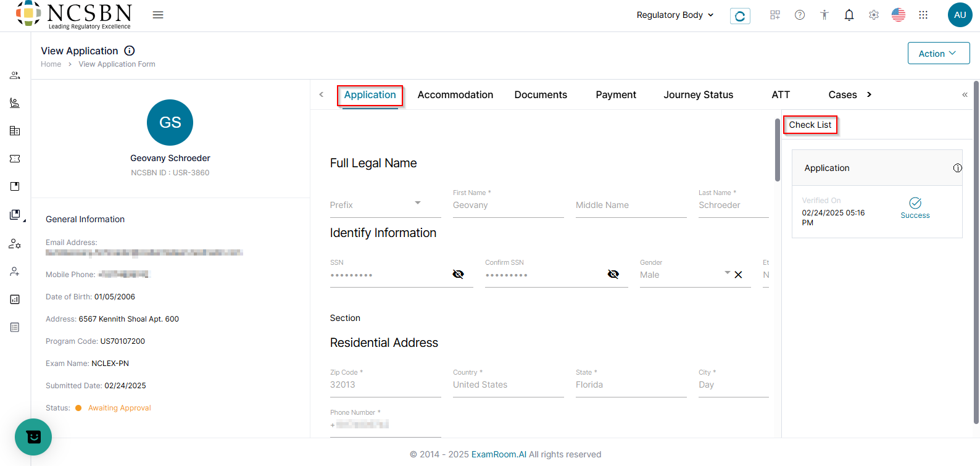Open the help question mark icon
The height and width of the screenshot is (466, 980).
[800, 15]
